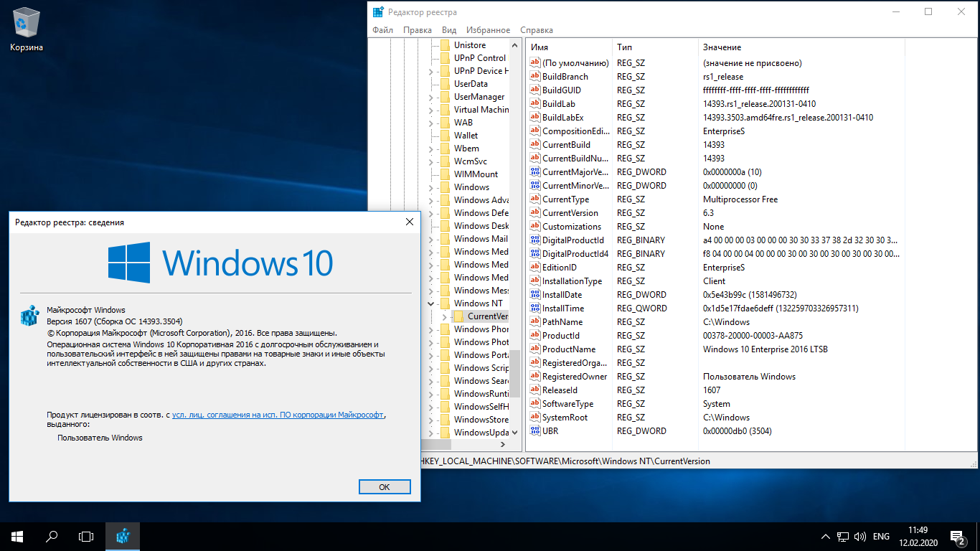Click the EditionID string value icon
The width and height of the screenshot is (980, 551).
click(534, 268)
